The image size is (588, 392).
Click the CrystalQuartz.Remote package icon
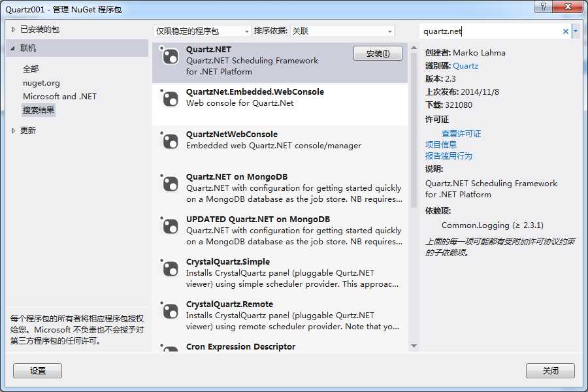click(x=171, y=310)
